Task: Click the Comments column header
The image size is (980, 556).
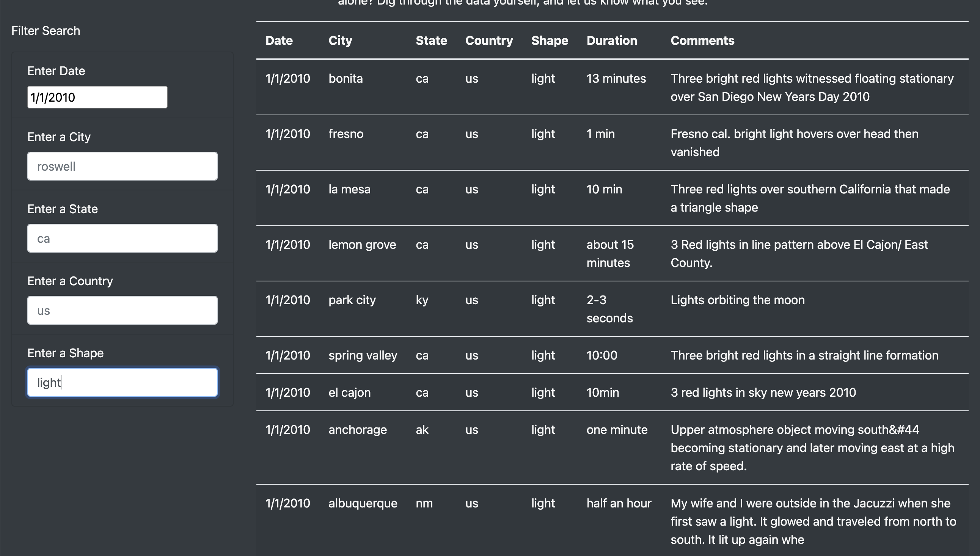Action: point(702,40)
